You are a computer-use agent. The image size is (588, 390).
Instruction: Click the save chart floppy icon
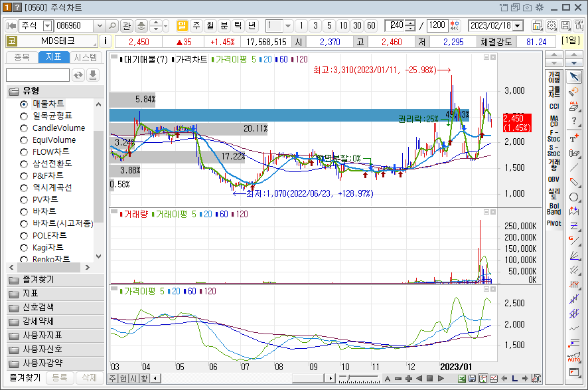[473, 378]
